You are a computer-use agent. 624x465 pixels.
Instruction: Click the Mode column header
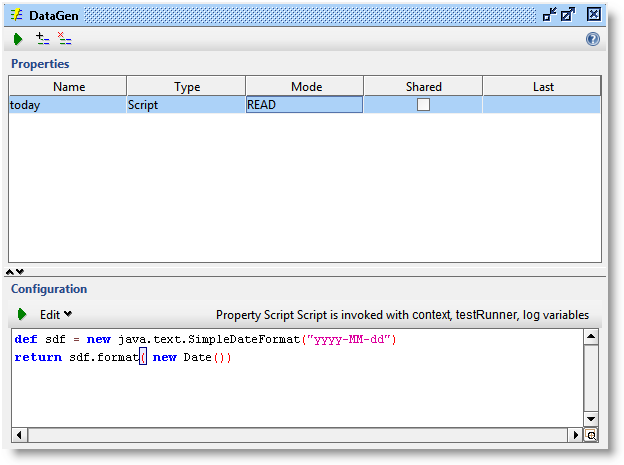304,86
